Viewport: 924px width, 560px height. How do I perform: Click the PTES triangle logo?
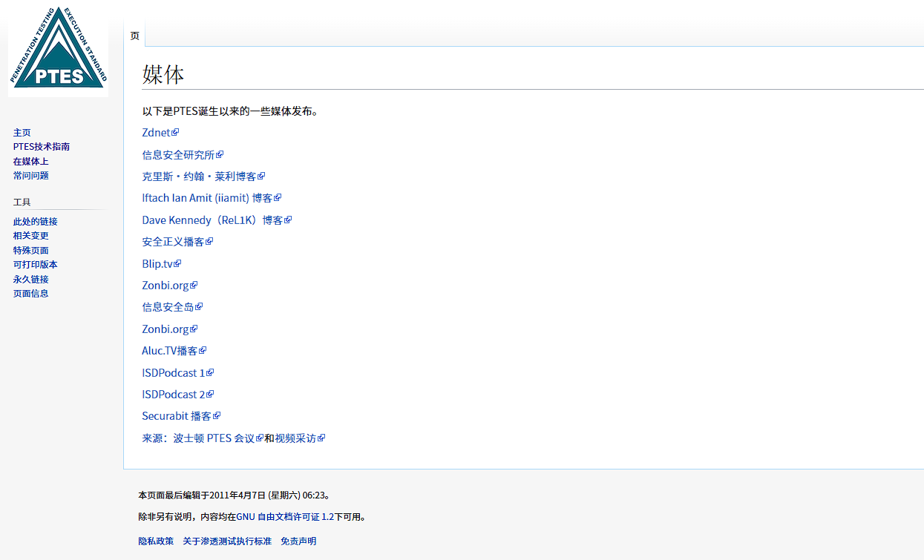coord(59,50)
